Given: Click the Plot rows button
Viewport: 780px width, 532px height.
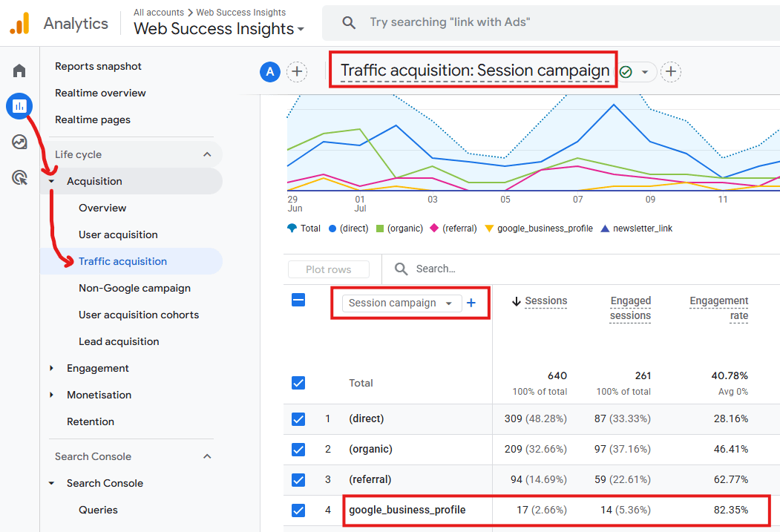Looking at the screenshot, I should [328, 269].
